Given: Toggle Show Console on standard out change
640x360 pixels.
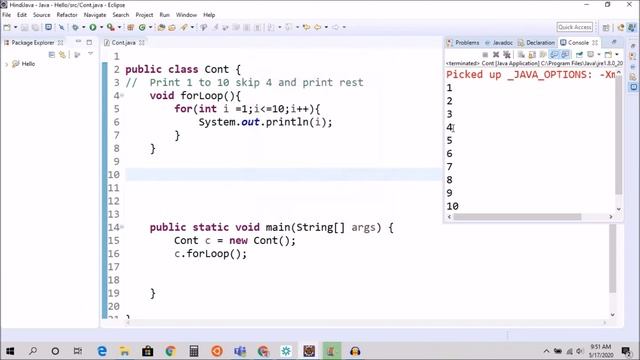Looking at the screenshot, I should coord(554,55).
